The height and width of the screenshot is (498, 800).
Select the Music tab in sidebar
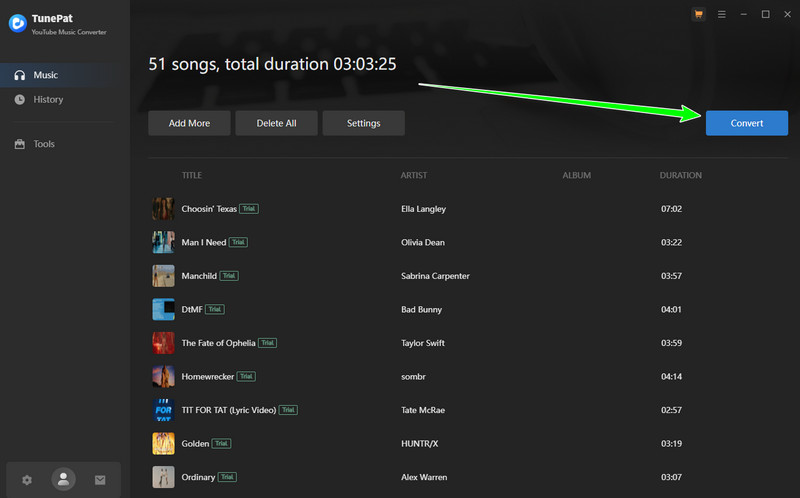(x=65, y=75)
